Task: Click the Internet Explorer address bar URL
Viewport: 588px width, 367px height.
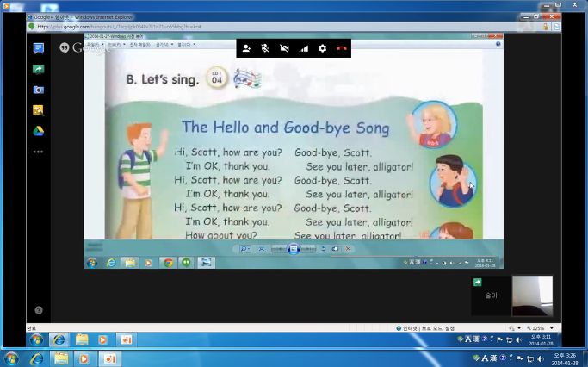Action: click(120, 27)
